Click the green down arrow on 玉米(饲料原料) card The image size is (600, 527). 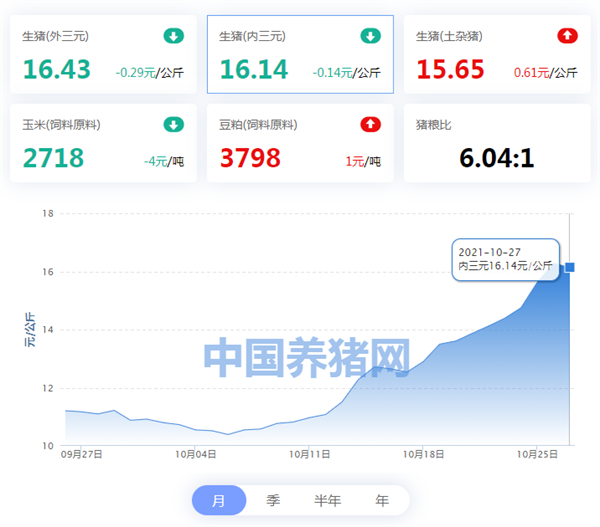[x=174, y=124]
